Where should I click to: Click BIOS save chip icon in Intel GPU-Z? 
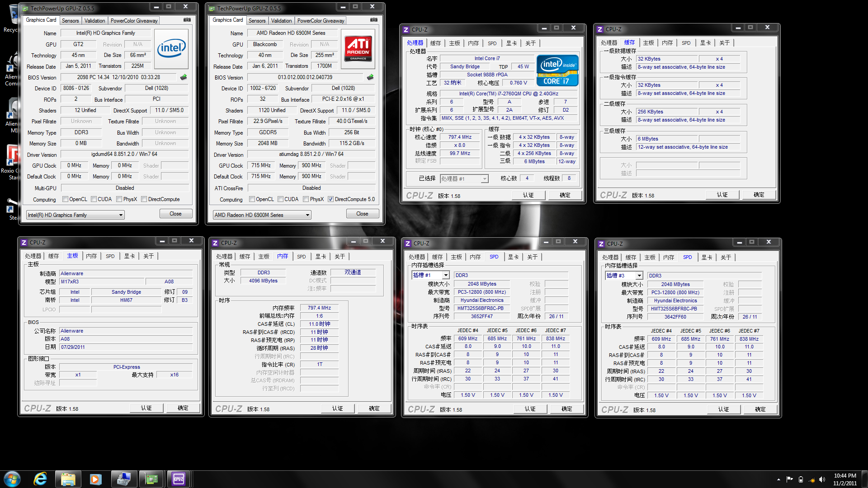point(184,77)
